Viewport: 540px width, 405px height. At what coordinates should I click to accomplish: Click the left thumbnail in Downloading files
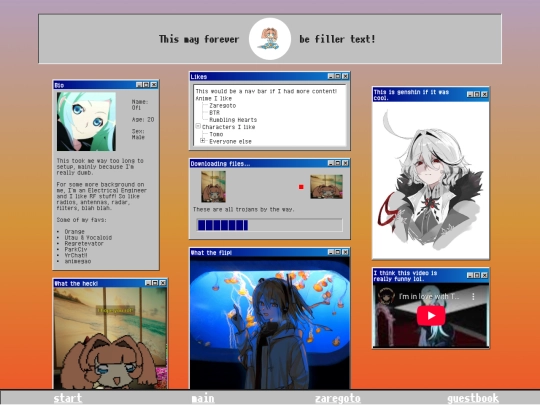(x=214, y=186)
